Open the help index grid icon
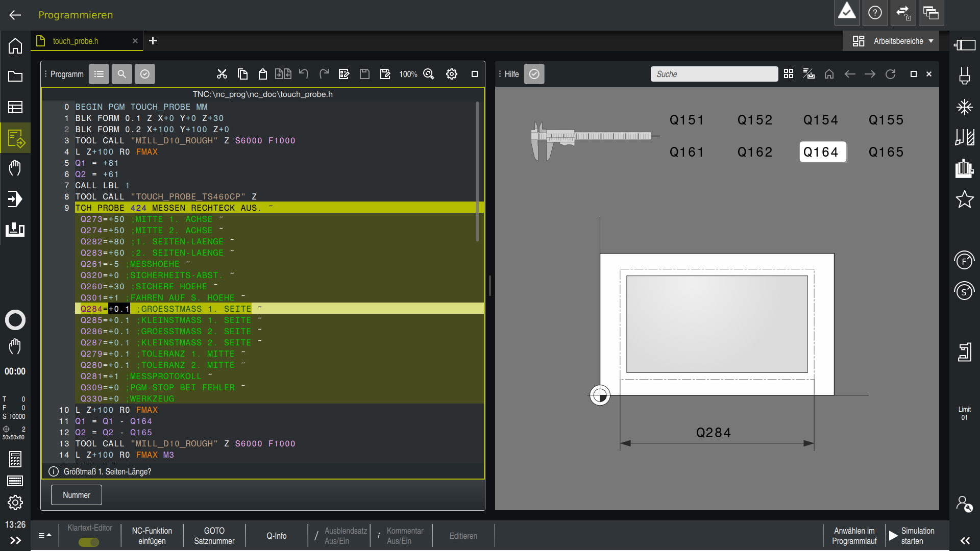Viewport: 980px width, 551px height. (x=789, y=74)
